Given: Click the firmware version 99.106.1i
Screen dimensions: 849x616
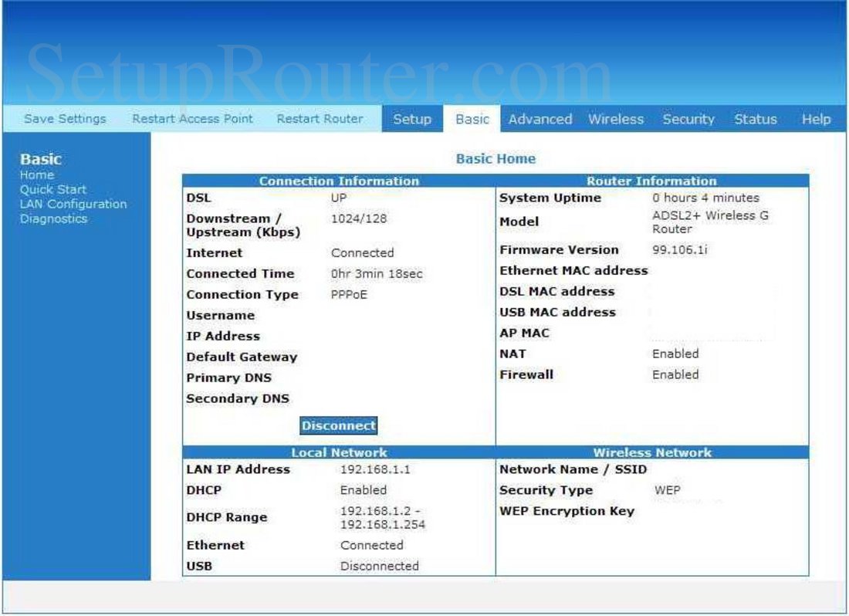Looking at the screenshot, I should click(x=679, y=249).
